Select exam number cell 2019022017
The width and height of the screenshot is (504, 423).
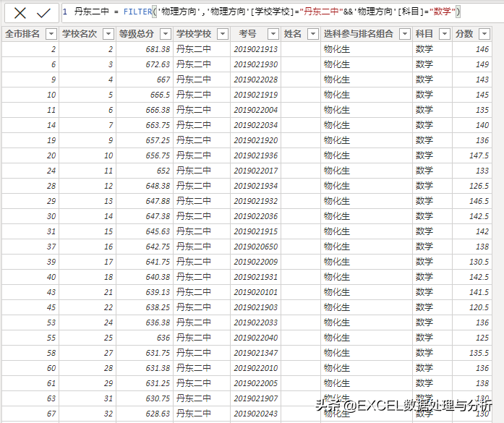tap(255, 171)
